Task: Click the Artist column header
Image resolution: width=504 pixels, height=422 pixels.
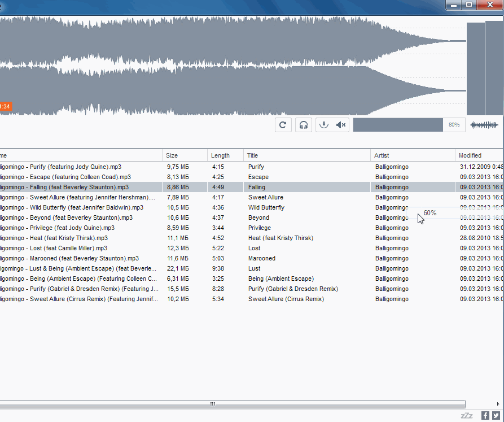Action: (412, 155)
